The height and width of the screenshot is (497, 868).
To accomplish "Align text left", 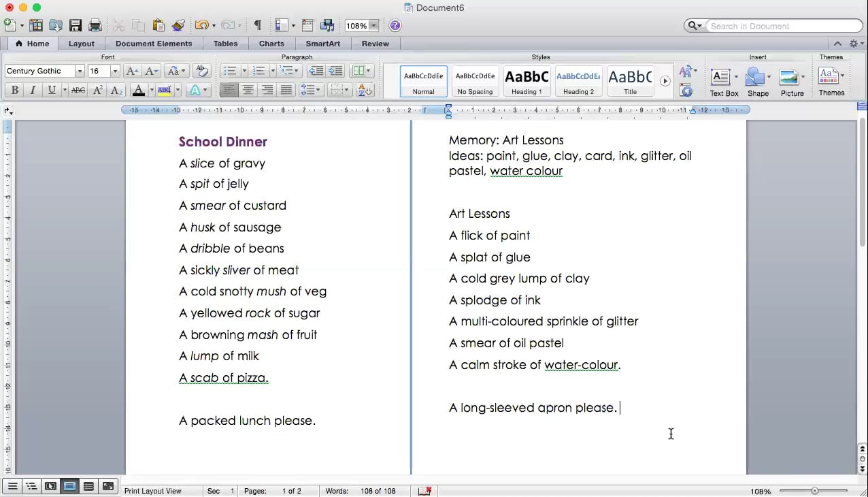I will [x=229, y=90].
